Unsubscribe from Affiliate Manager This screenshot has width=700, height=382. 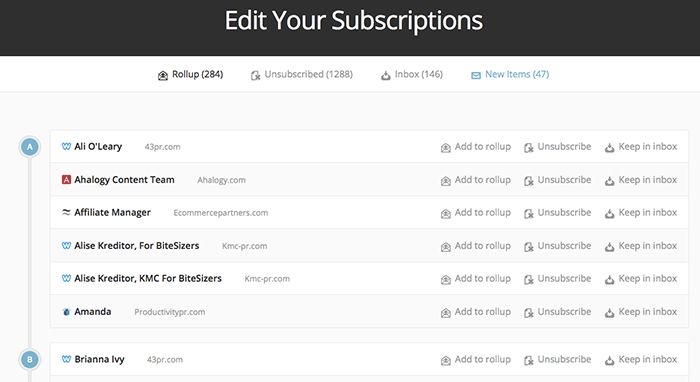point(558,213)
